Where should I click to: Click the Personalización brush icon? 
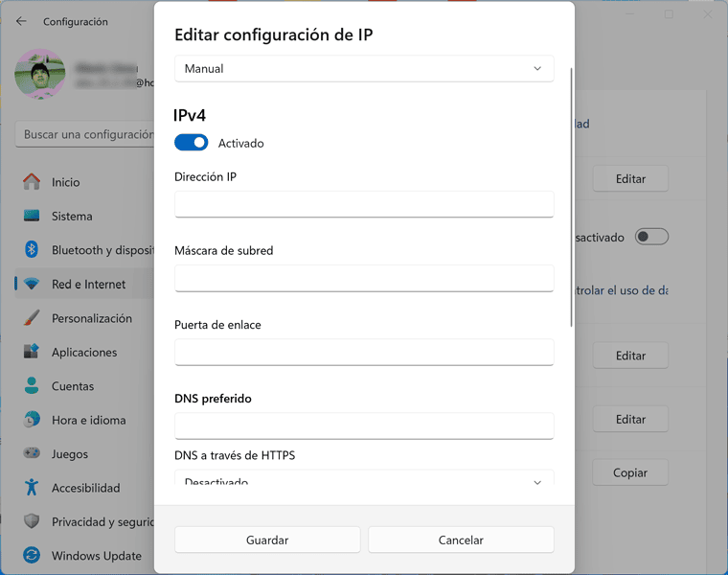coord(32,318)
